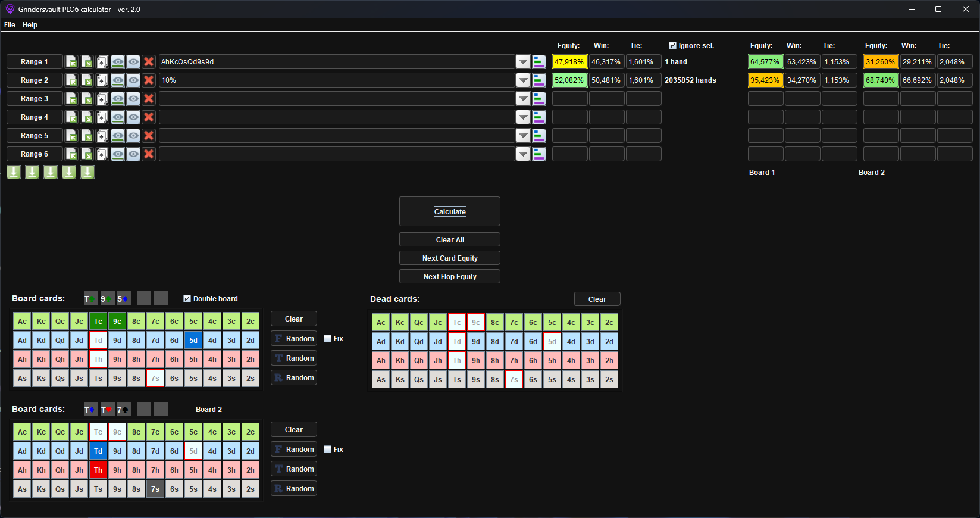Screen dimensions: 980x518
Task: Click the bar chart icon beside Range 1 field
Action: click(x=539, y=62)
